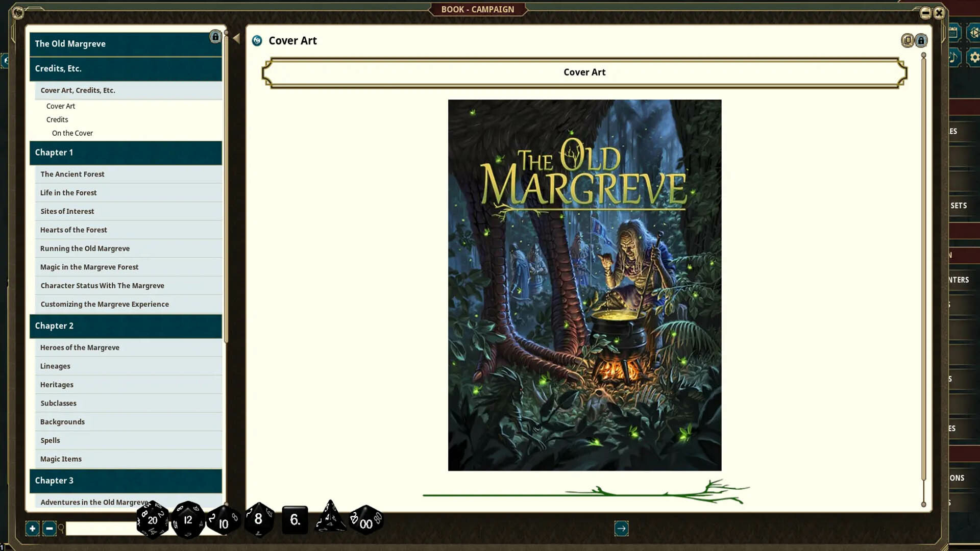The width and height of the screenshot is (980, 551).
Task: Select the Credits, Etc. section header
Action: (126, 68)
